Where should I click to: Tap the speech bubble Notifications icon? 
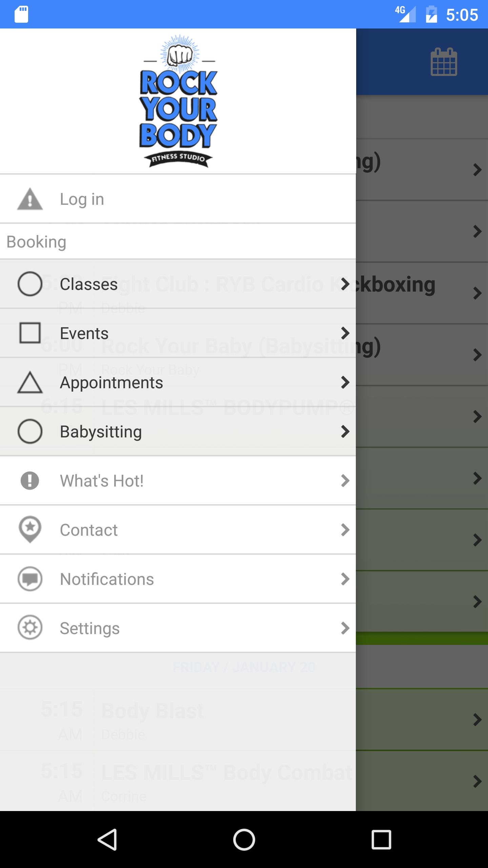pyautogui.click(x=30, y=579)
